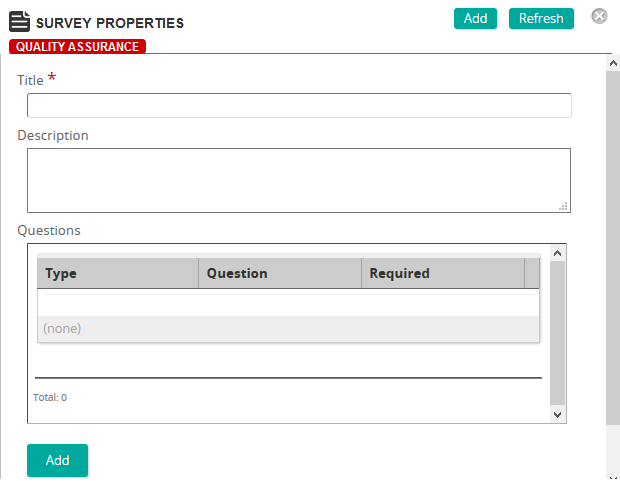The image size is (620, 481).
Task: Click the Survey Properties document icon
Action: pyautogui.click(x=19, y=21)
